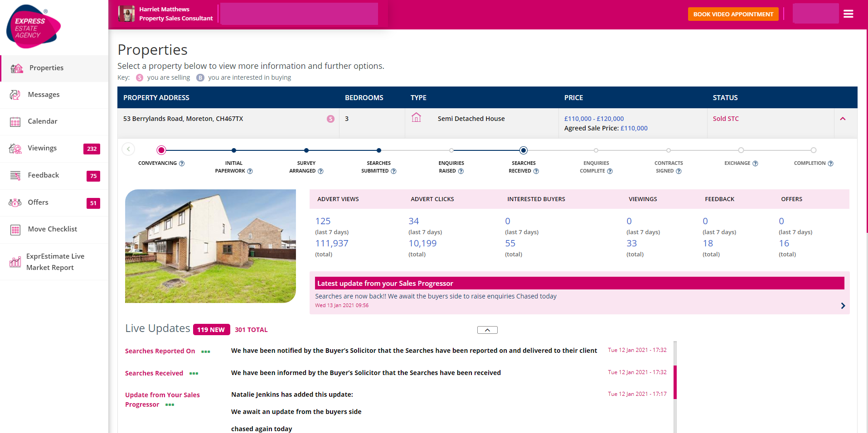Open help icon next to Completion

pos(830,164)
